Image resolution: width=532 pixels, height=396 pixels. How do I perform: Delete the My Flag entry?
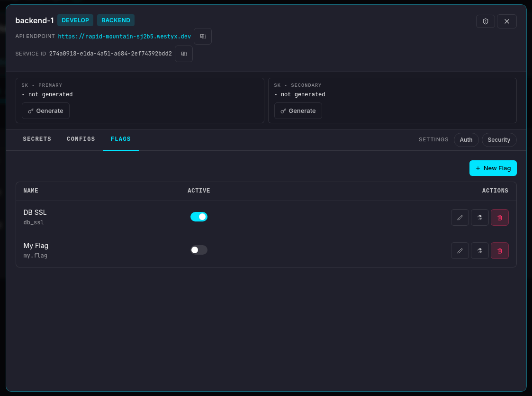point(499,251)
